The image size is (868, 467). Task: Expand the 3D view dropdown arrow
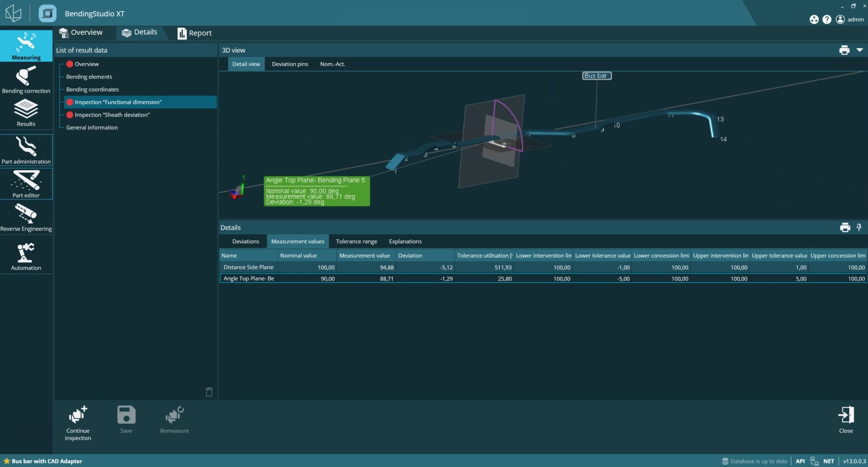(859, 50)
